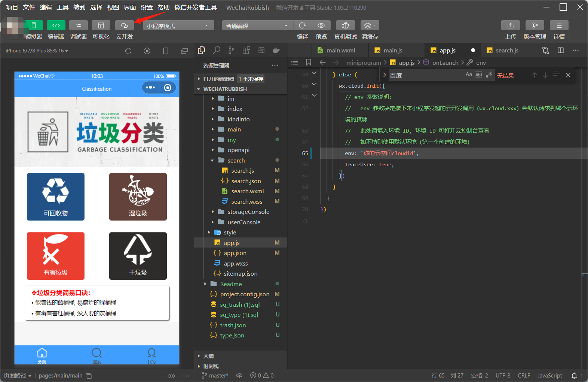Tap the recyclables (可回收物) category tile
Screen dimensions: 588x382
[x=56, y=197]
